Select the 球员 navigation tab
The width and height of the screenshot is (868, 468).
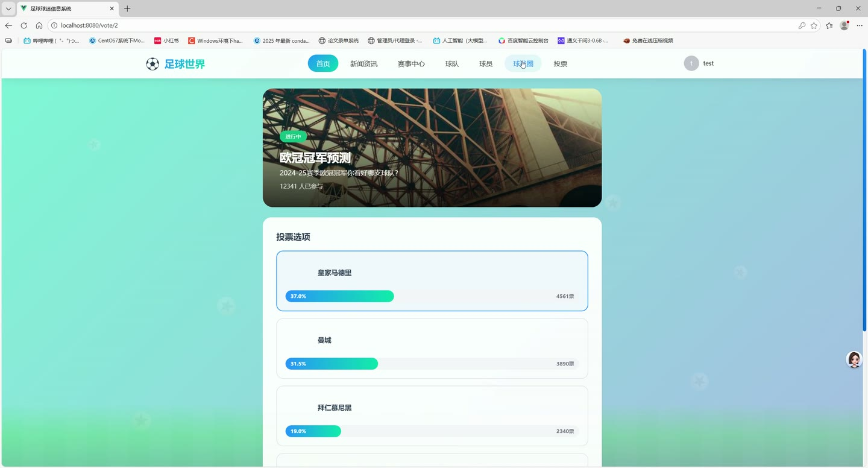[486, 63]
